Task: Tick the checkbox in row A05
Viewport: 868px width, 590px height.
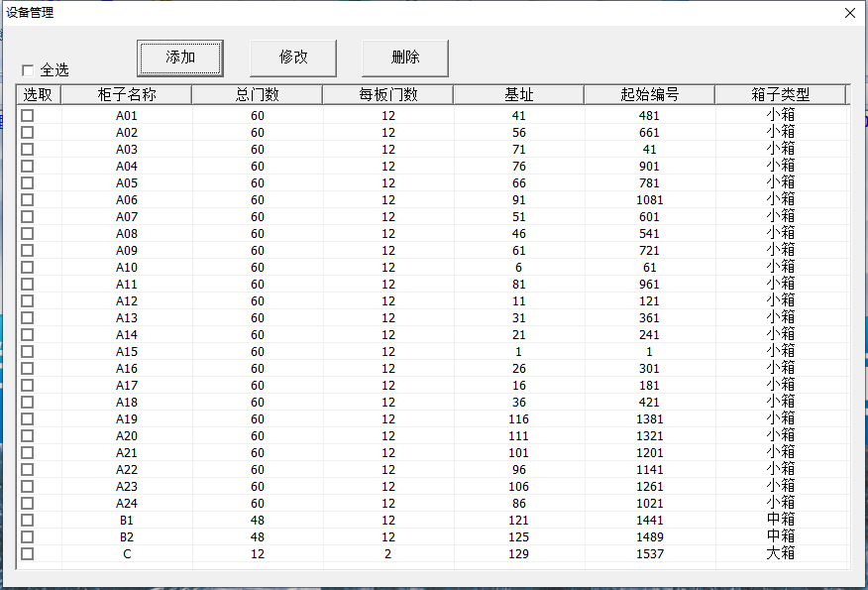Action: click(27, 183)
